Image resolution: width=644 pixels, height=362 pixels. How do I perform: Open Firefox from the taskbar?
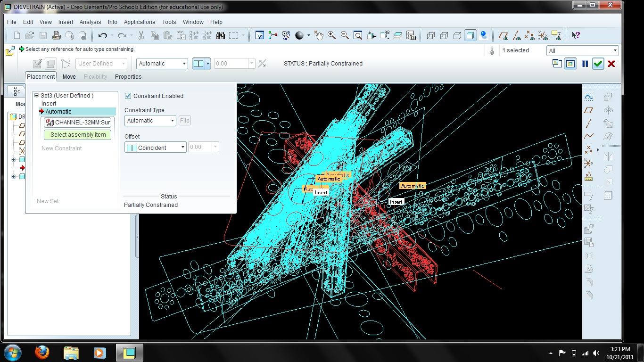(42, 353)
